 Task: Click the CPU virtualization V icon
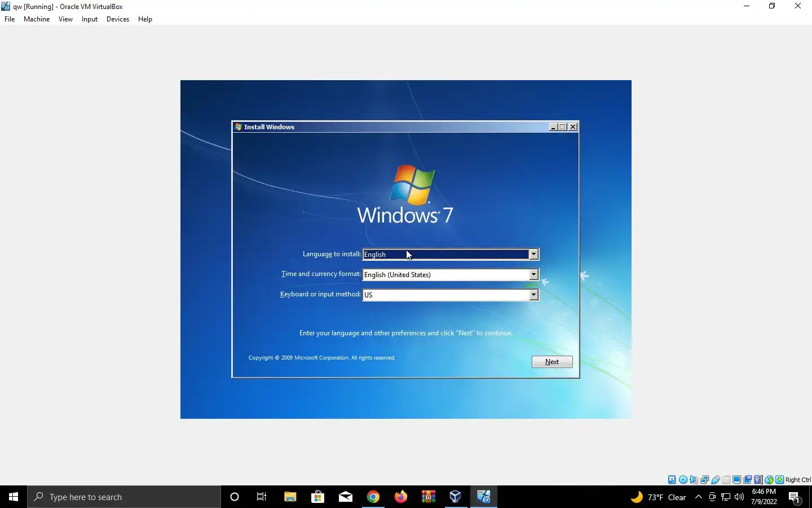[757, 480]
